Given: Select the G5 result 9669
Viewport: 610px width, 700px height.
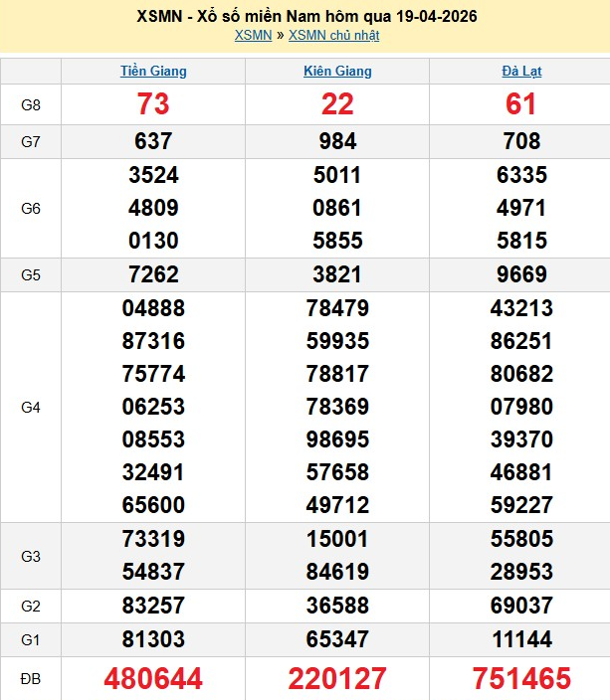Looking at the screenshot, I should [521, 274].
